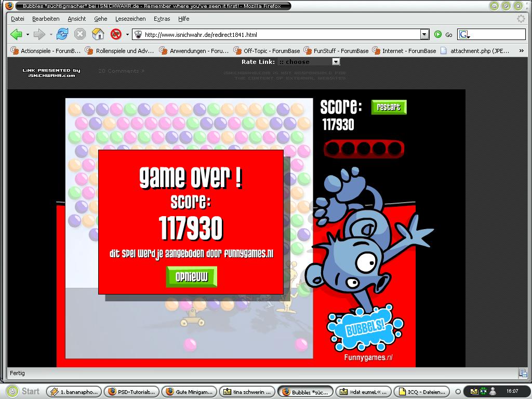This screenshot has height=399, width=532.
Task: Open Actionspiele - ForumBase bookmark
Action: pyautogui.click(x=46, y=51)
